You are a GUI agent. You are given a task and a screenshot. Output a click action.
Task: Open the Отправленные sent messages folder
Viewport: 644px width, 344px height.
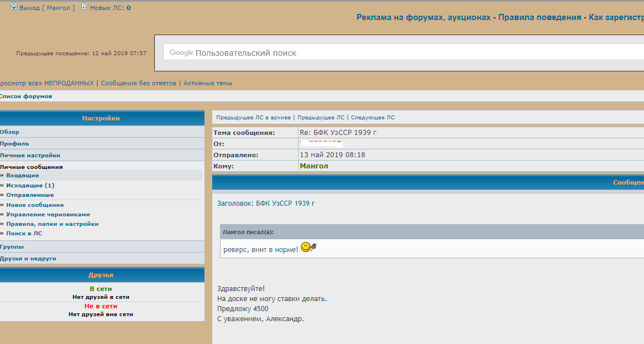[x=30, y=195]
